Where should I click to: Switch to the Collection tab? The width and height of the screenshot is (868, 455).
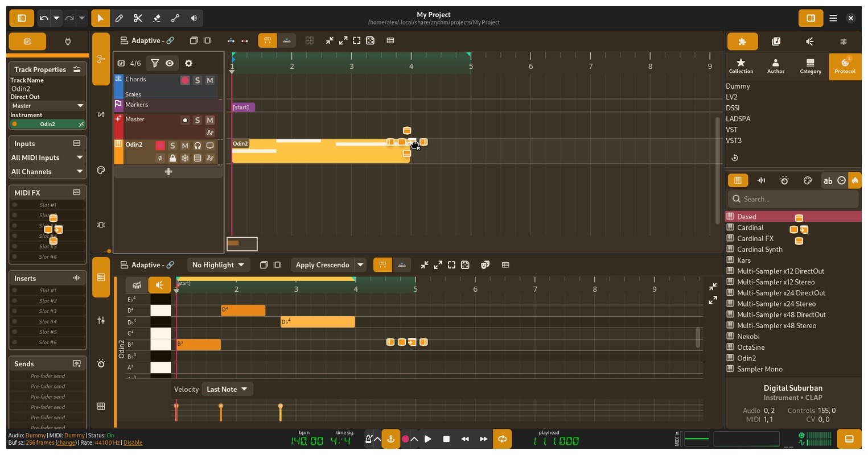[741, 66]
